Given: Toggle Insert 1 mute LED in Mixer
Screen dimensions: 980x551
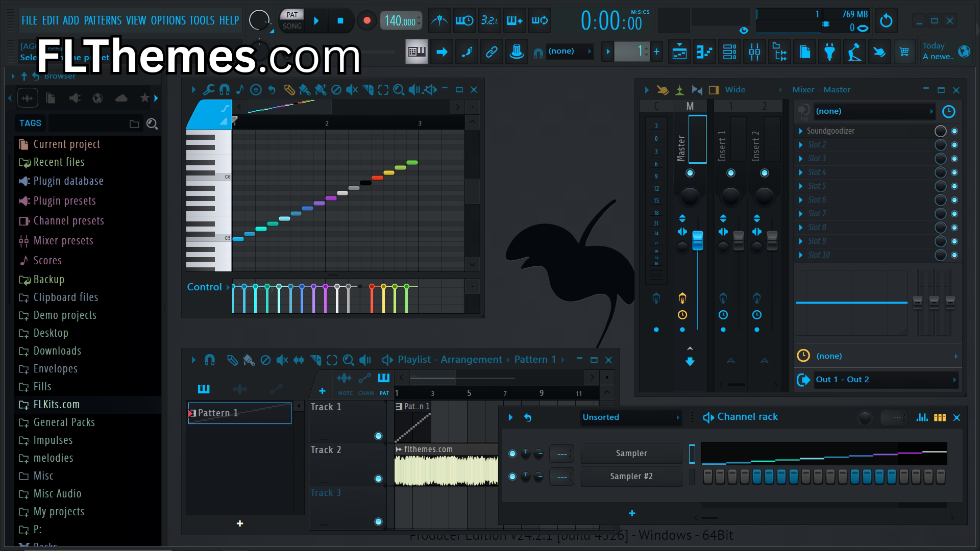Looking at the screenshot, I should pos(731,173).
